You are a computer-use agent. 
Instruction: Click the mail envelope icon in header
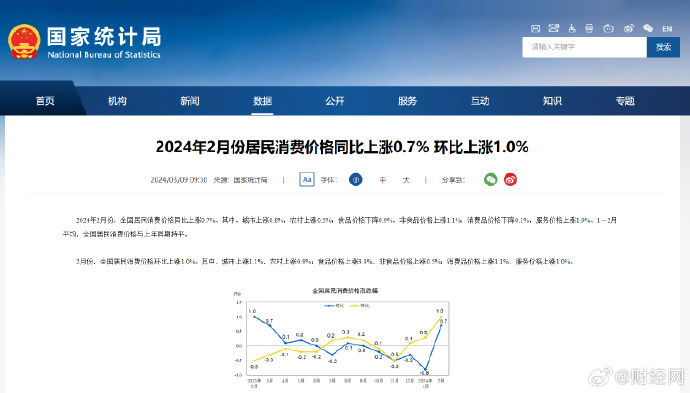tap(535, 29)
